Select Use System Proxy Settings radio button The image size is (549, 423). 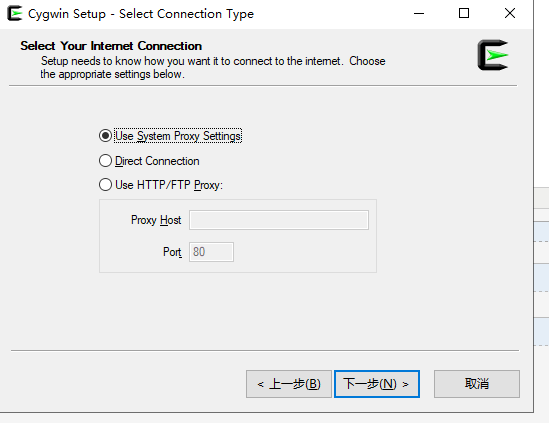(105, 136)
